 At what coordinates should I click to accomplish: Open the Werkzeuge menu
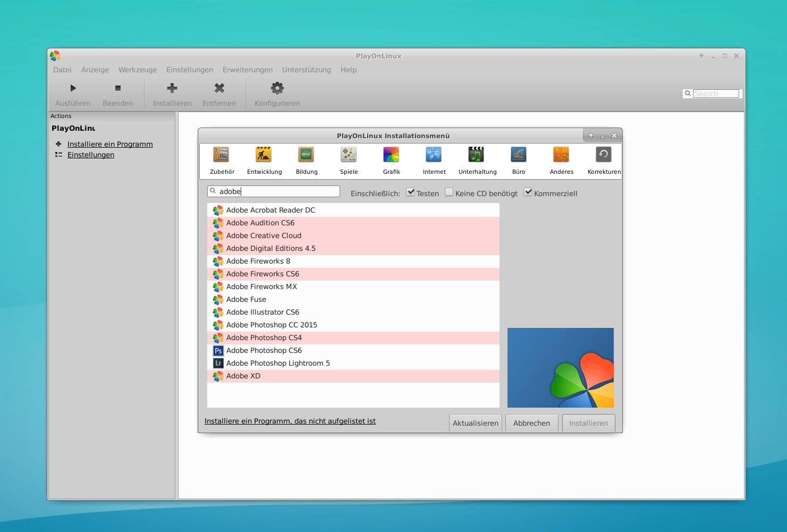click(138, 70)
